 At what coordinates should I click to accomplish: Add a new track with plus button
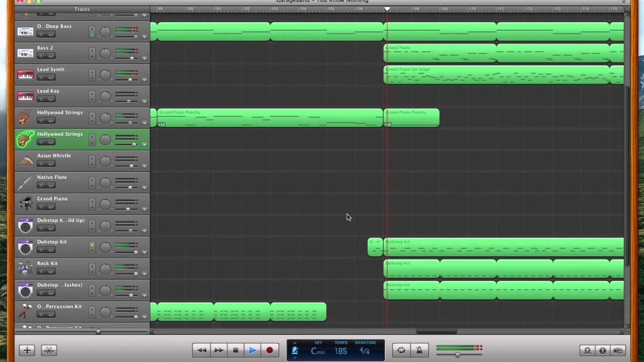click(x=27, y=350)
